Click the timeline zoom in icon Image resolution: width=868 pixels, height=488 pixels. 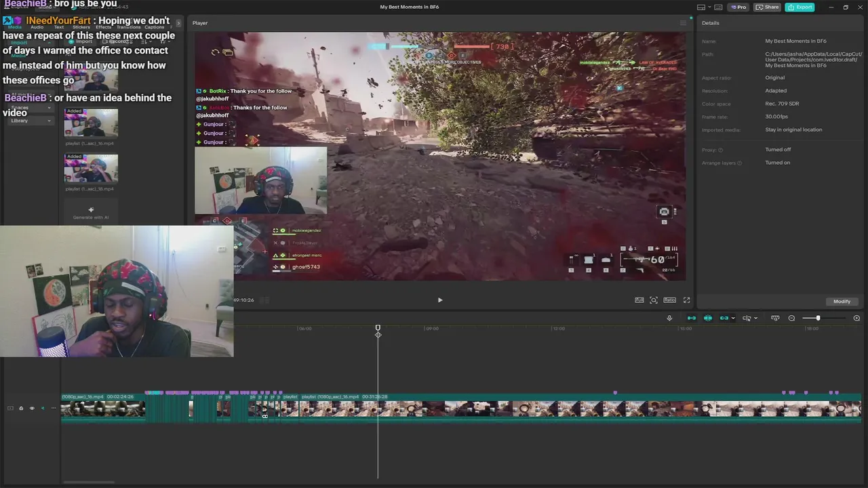(x=856, y=318)
